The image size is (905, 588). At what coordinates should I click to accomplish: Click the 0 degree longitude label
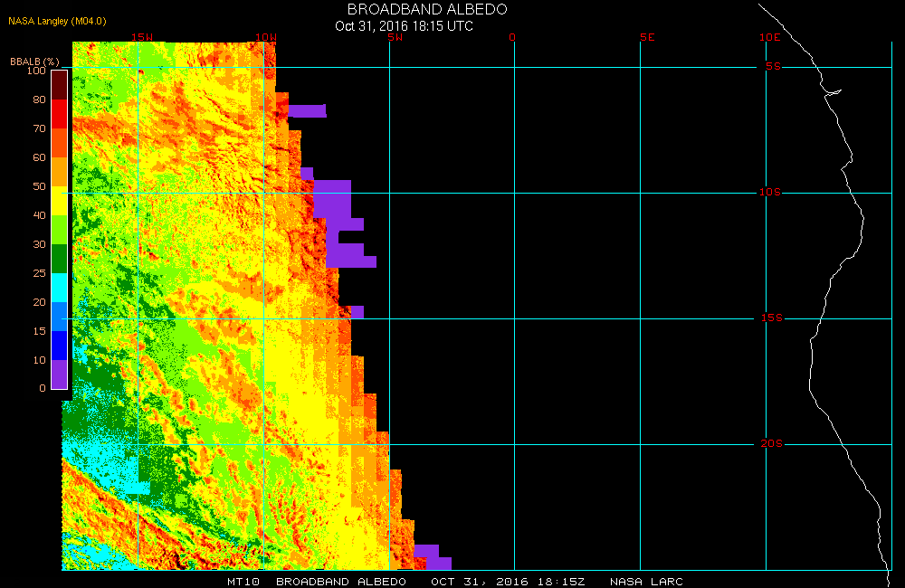[512, 38]
